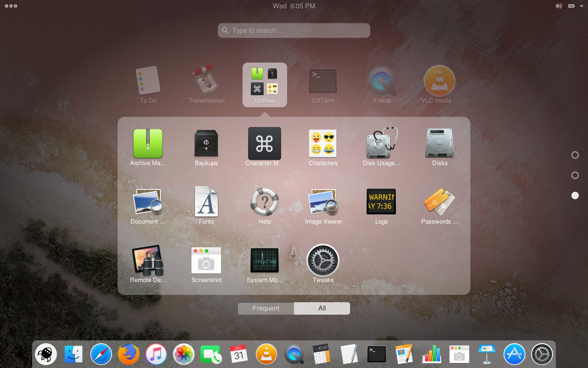Viewport: 588px width, 368px height.
Task: Open Firefox from the dock
Action: 129,355
